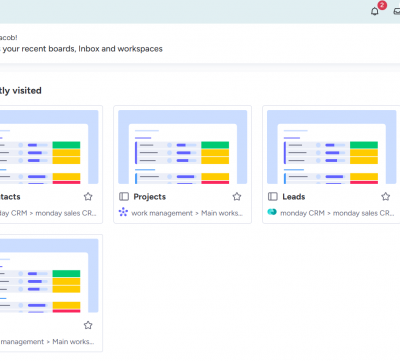The image size is (400, 361).
Task: Open the inbox tray icon
Action: [397, 12]
